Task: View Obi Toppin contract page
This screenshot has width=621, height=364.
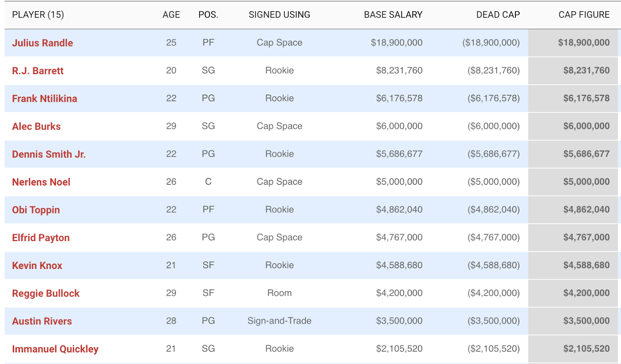Action: click(x=36, y=210)
